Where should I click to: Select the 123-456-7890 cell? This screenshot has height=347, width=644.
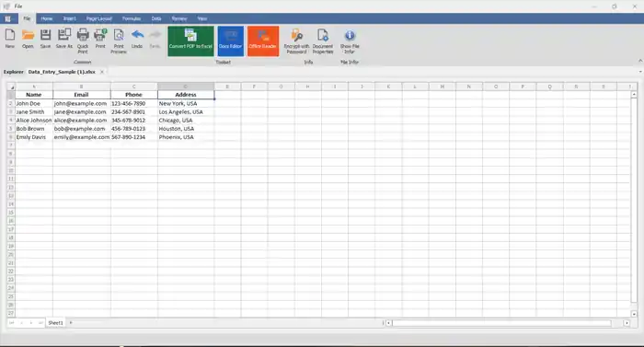134,104
